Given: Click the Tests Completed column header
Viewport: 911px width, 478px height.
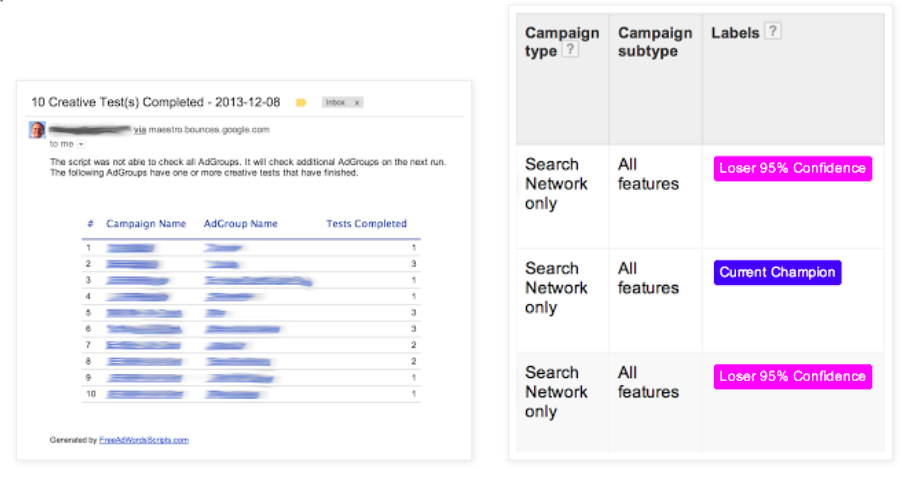Looking at the screenshot, I should 366,224.
